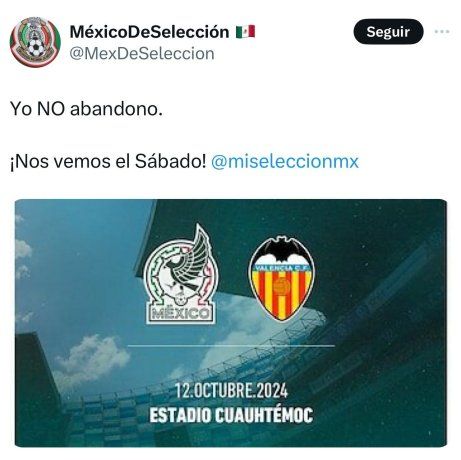The image size is (461, 460).
Task: Open the MéxicoDeSelección profile avatar
Action: coord(35,42)
